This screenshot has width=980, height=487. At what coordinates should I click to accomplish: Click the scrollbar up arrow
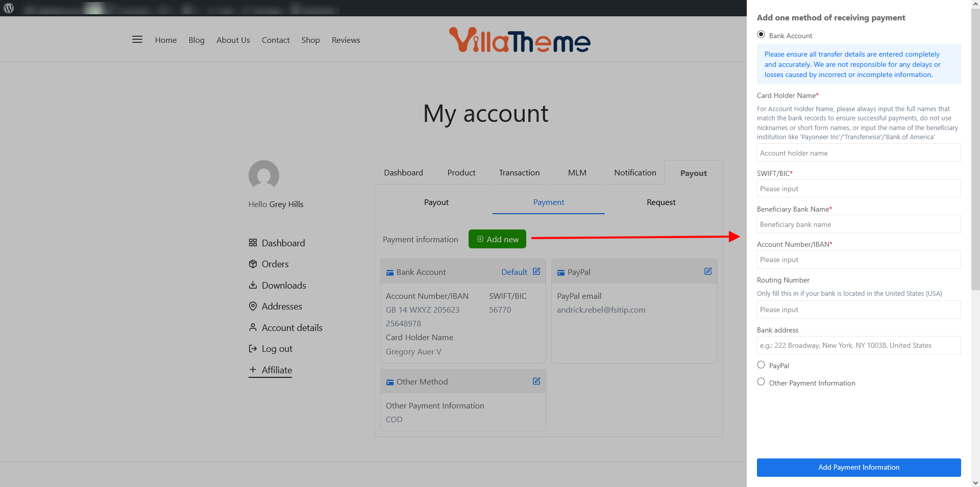point(975,4)
